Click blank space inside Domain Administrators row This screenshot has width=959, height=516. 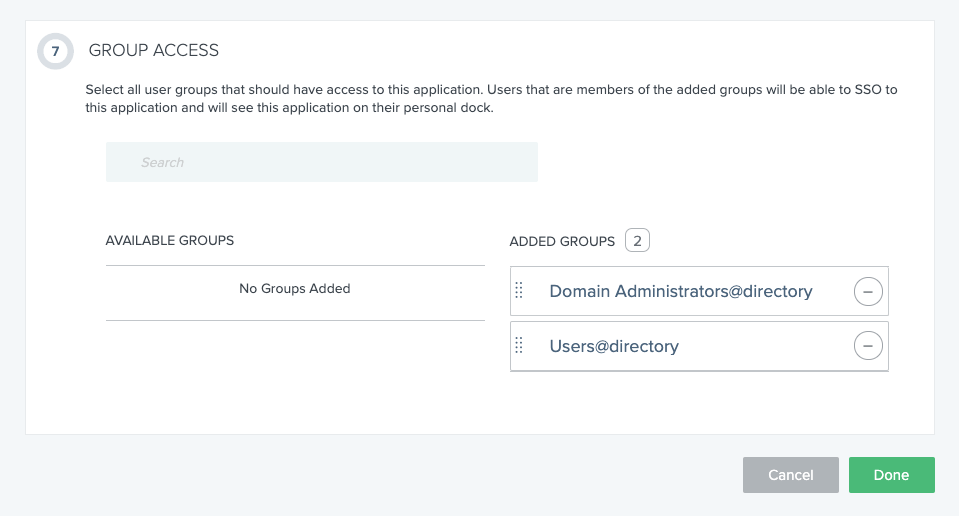[x=832, y=292]
